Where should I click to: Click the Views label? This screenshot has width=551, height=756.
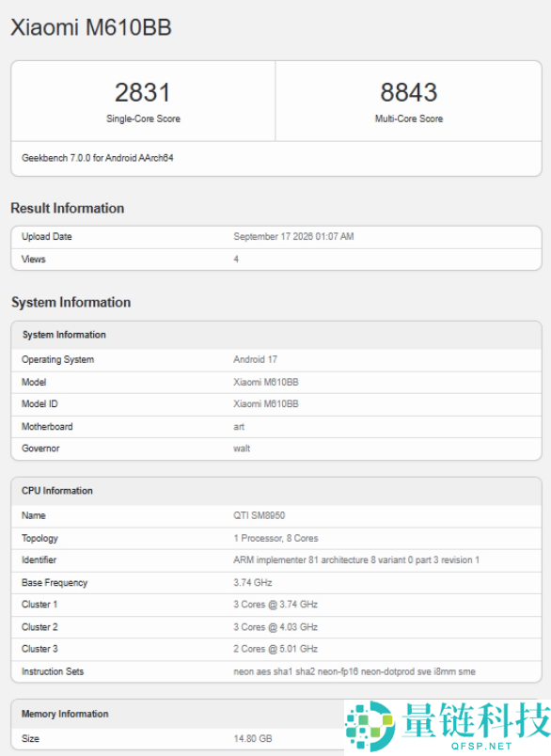coord(33,259)
